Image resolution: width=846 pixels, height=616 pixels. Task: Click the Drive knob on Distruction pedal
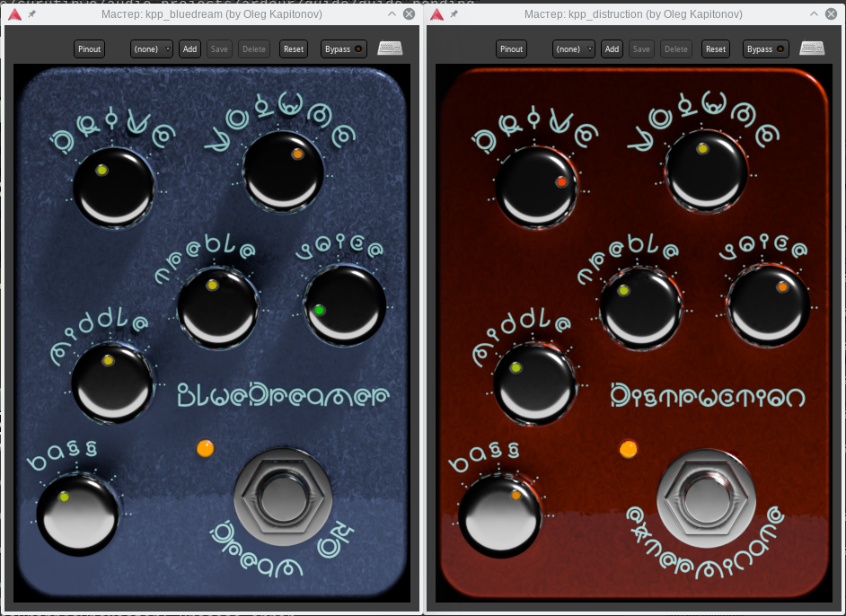[x=536, y=188]
